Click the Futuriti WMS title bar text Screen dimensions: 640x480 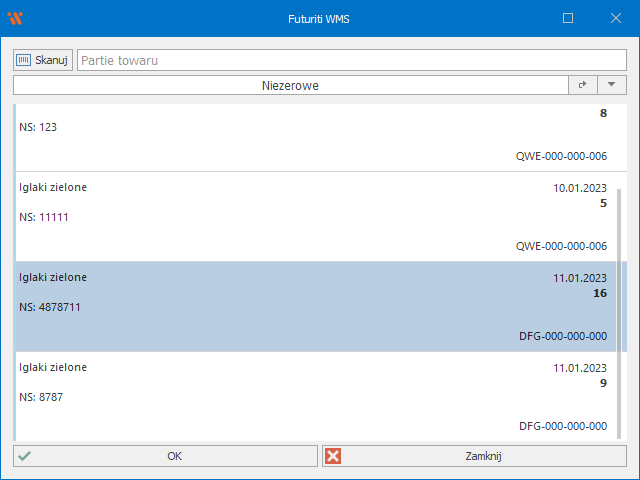click(x=319, y=18)
